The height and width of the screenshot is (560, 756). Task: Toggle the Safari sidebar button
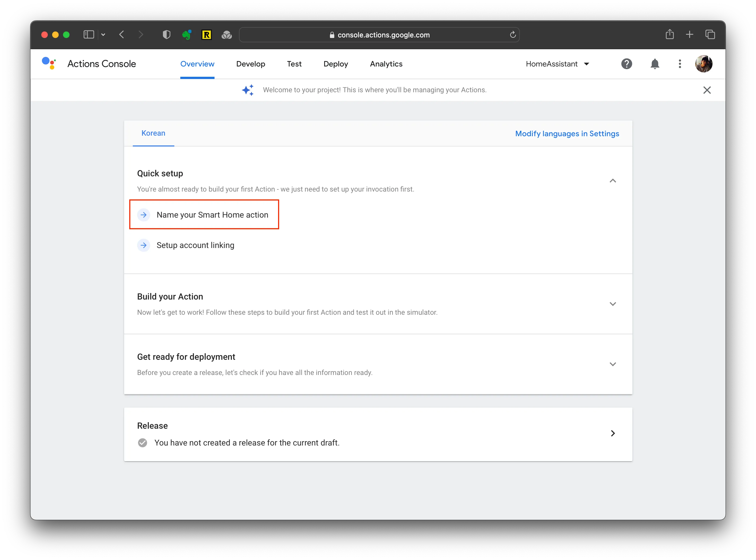click(89, 34)
